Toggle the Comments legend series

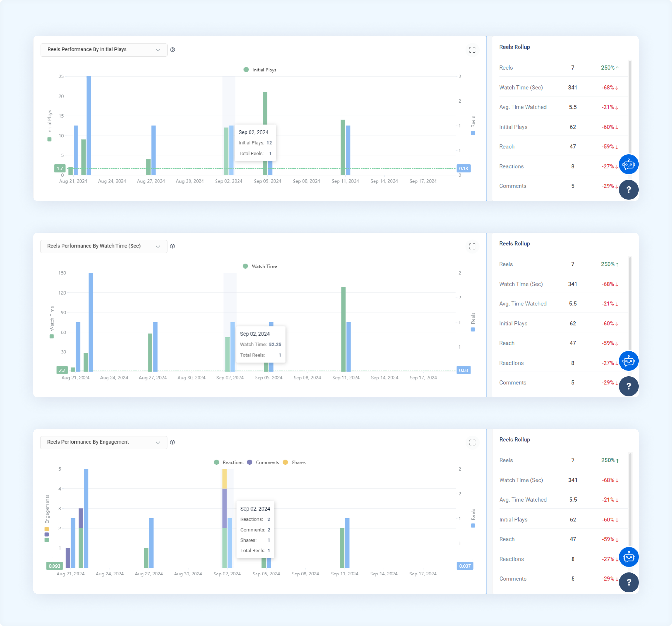tap(263, 463)
